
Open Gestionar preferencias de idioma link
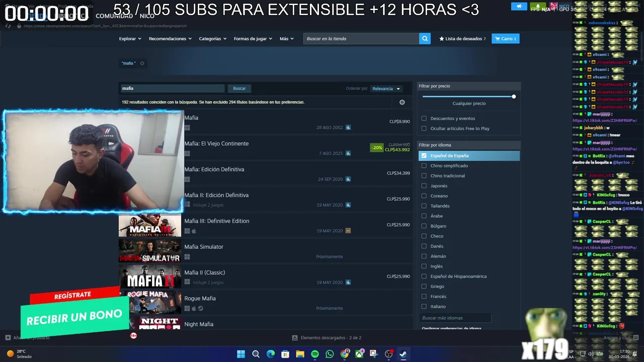tap(451, 328)
